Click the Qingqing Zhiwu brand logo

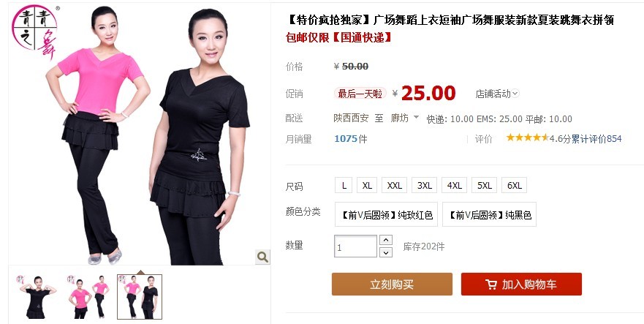[35, 32]
